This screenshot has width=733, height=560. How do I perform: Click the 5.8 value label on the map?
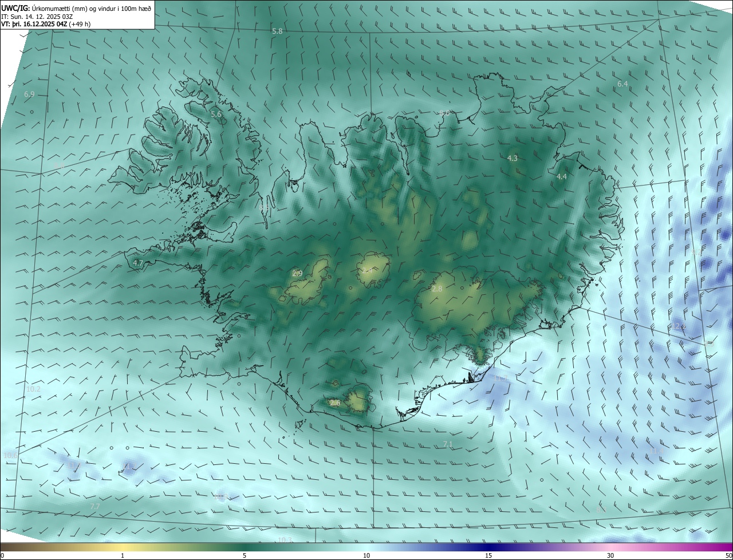click(277, 31)
